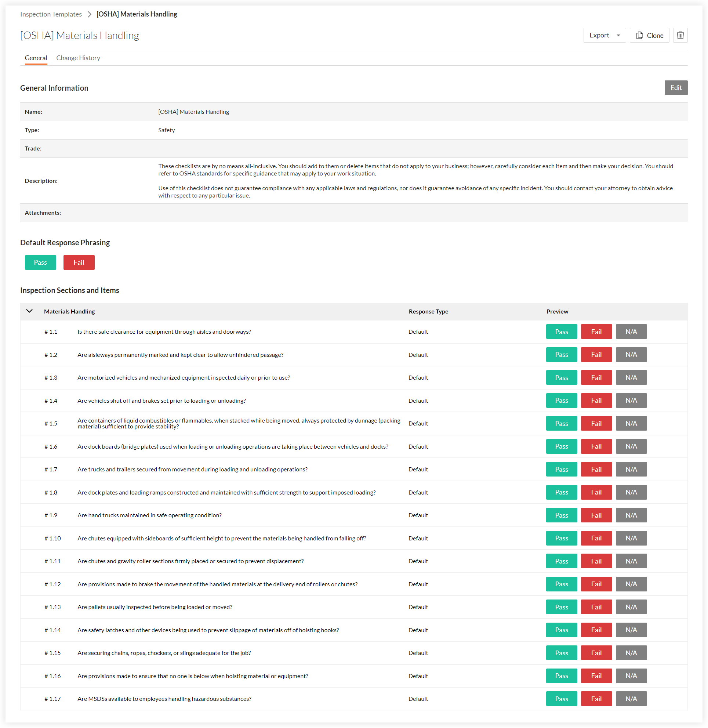Click Pass preview for item 1.1
This screenshot has width=708, height=728.
[x=561, y=332]
